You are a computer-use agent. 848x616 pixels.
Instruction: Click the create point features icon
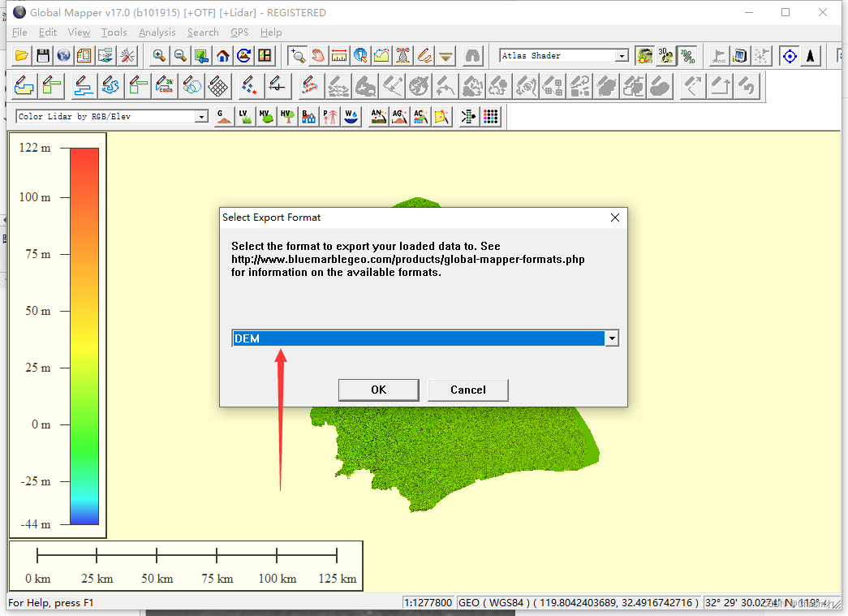249,86
